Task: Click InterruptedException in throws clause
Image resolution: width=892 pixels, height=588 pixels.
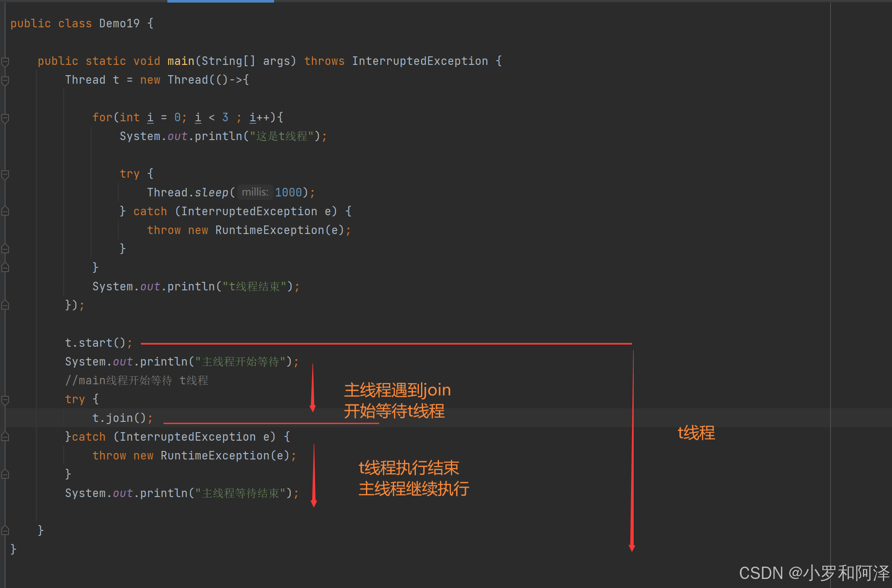Action: click(420, 61)
